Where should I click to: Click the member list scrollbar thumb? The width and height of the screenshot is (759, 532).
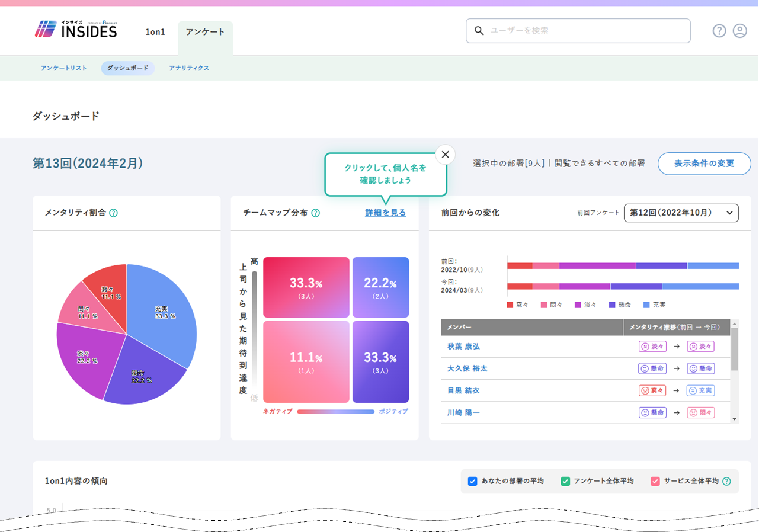click(735, 349)
